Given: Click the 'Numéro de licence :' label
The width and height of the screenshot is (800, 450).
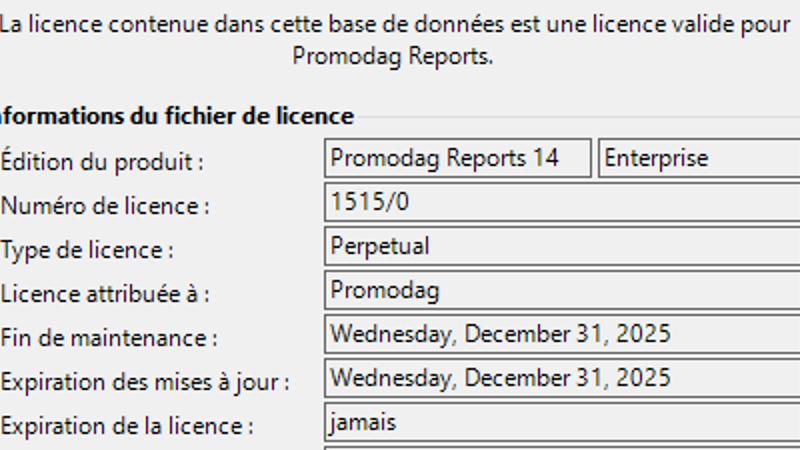Looking at the screenshot, I should click(105, 206).
